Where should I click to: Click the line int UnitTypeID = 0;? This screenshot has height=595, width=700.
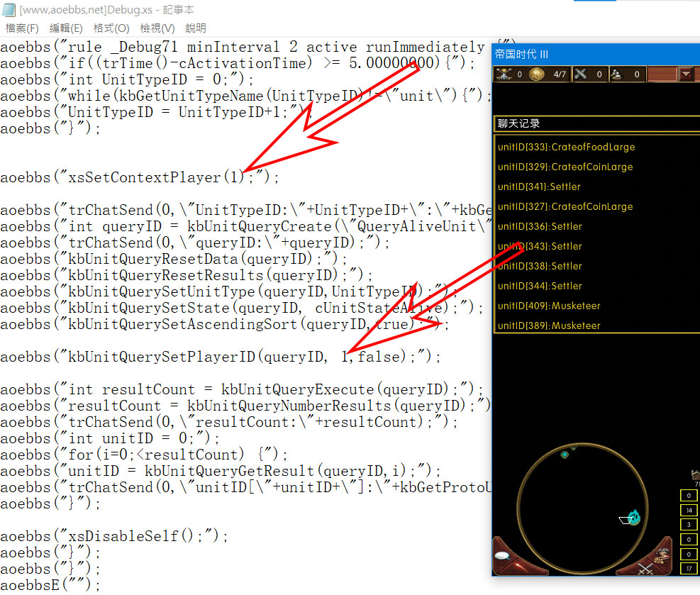coord(127,79)
